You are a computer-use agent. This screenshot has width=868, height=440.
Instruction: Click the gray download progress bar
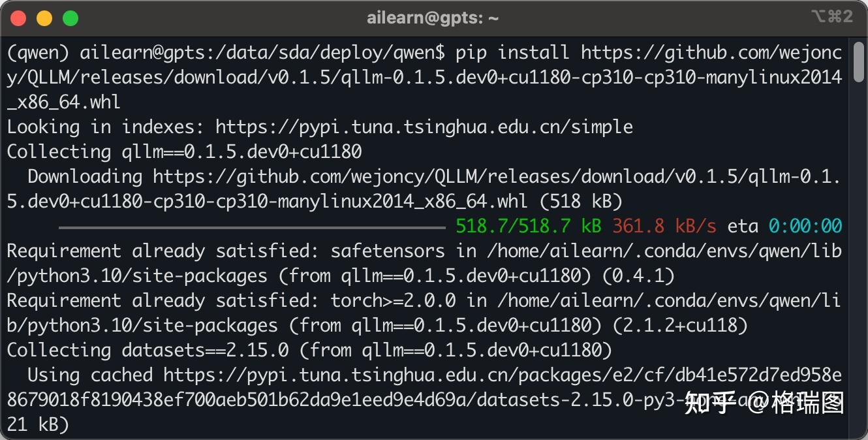[251, 227]
